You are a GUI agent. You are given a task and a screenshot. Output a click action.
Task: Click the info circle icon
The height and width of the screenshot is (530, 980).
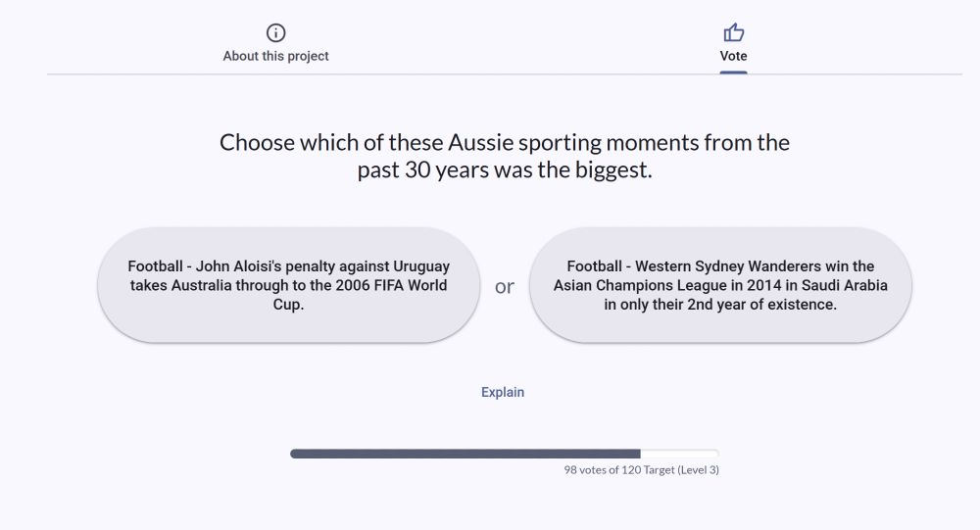pos(275,32)
